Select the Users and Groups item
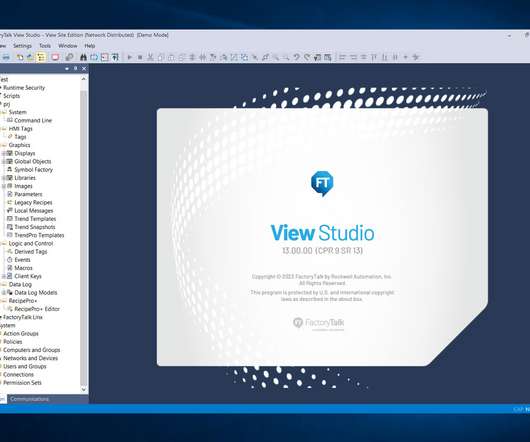530x442 pixels. [25, 366]
